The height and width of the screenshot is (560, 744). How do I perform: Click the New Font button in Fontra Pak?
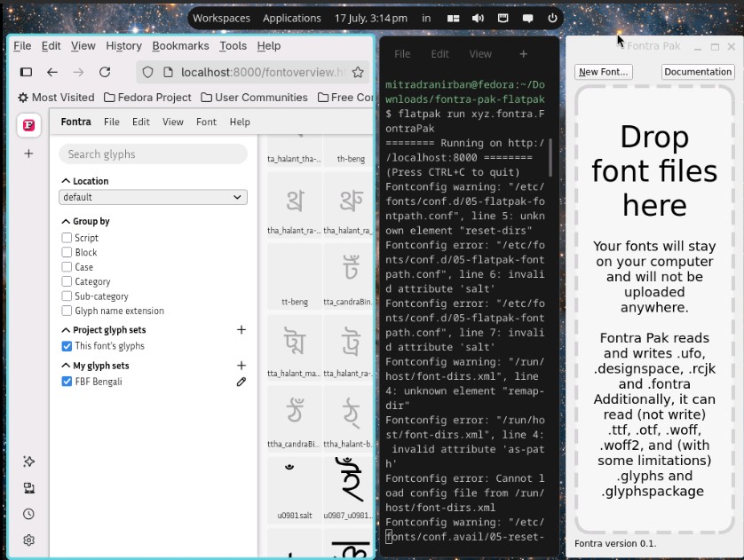click(x=603, y=72)
